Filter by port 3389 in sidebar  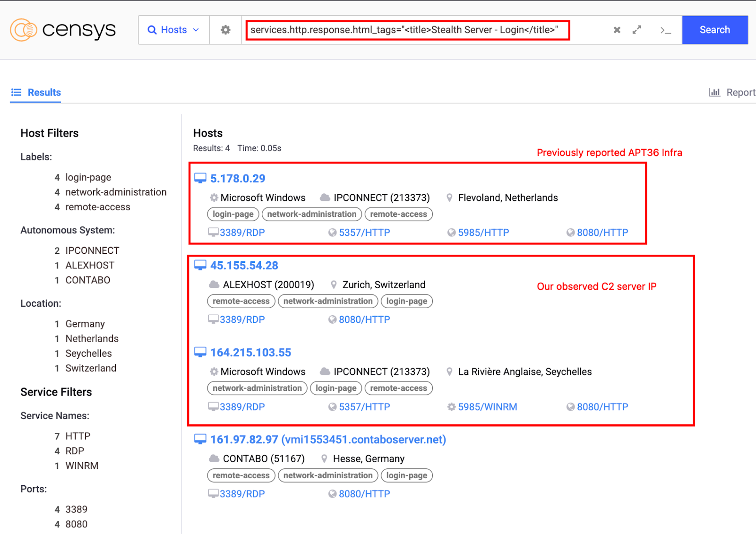[x=76, y=509]
